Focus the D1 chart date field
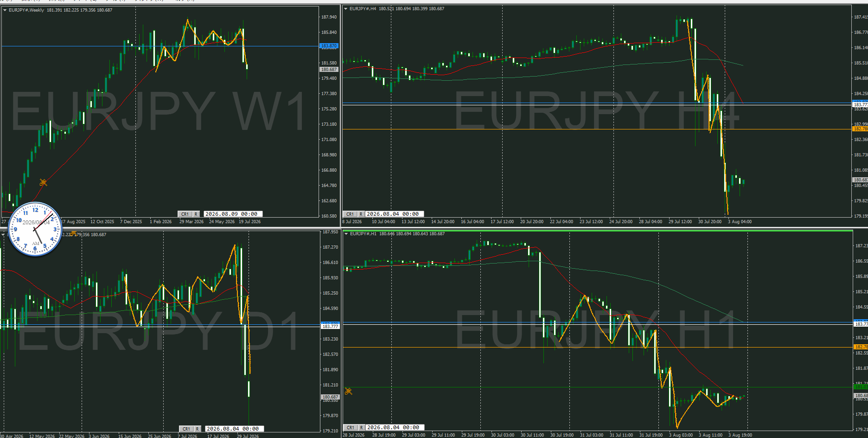 pos(235,429)
